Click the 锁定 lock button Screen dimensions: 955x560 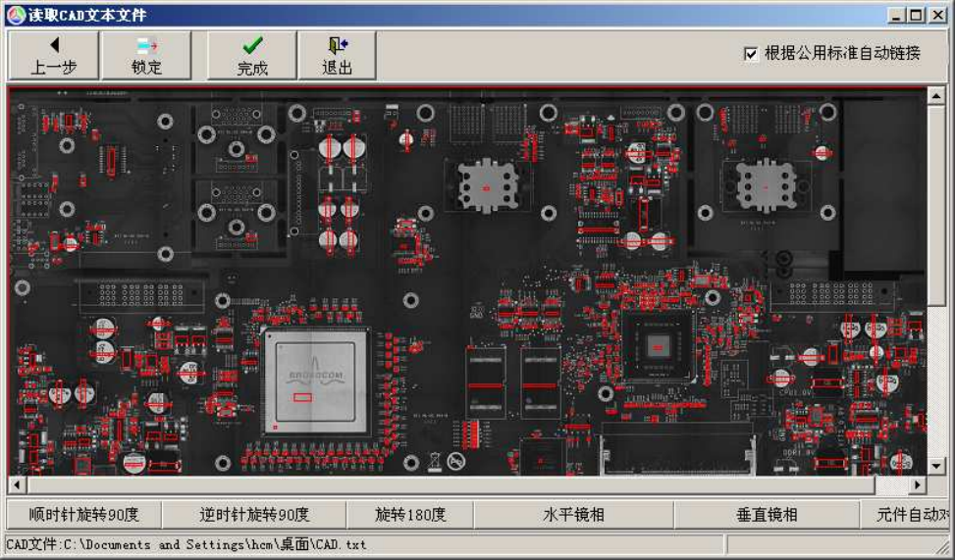pyautogui.click(x=146, y=55)
